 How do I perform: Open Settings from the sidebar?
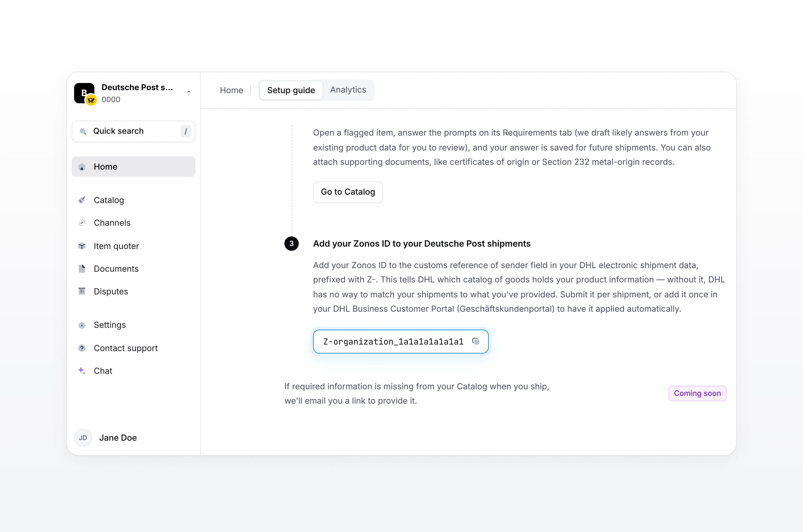tap(133, 325)
